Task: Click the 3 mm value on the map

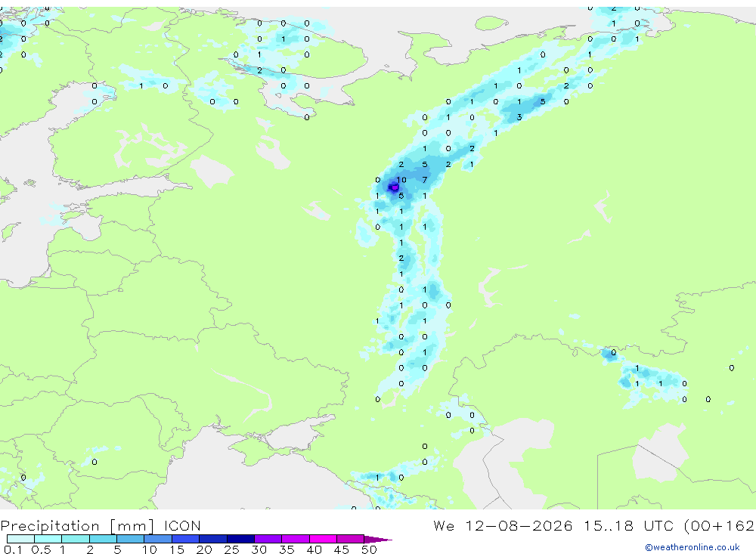Action: click(519, 117)
